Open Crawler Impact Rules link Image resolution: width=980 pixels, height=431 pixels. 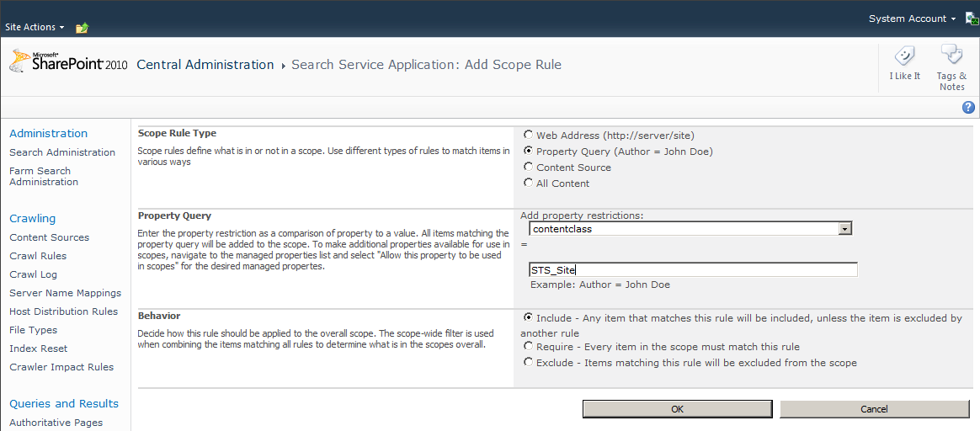coord(61,367)
